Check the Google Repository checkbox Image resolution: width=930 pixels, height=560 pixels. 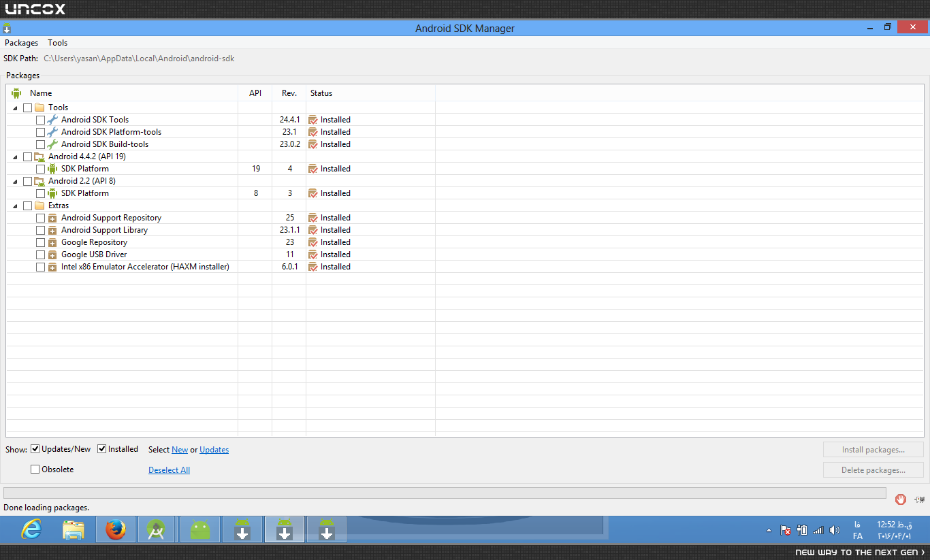coord(40,242)
